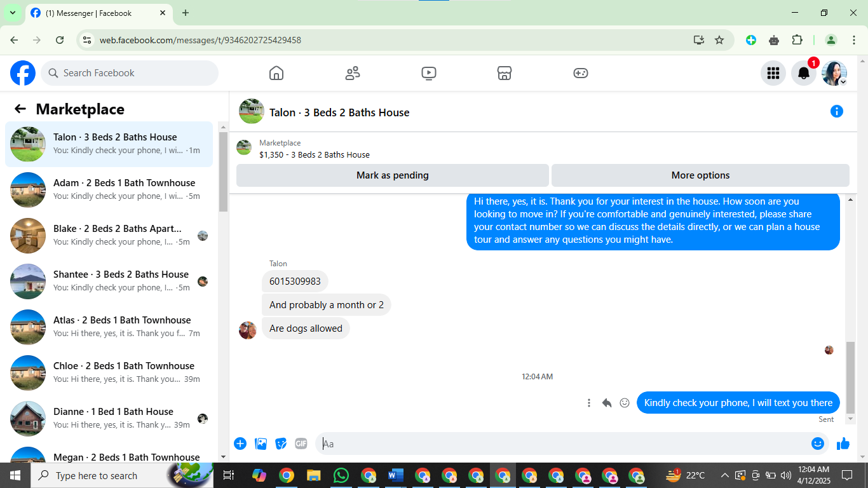Open the Windows taskbar search box
The height and width of the screenshot is (488, 868).
click(x=121, y=475)
